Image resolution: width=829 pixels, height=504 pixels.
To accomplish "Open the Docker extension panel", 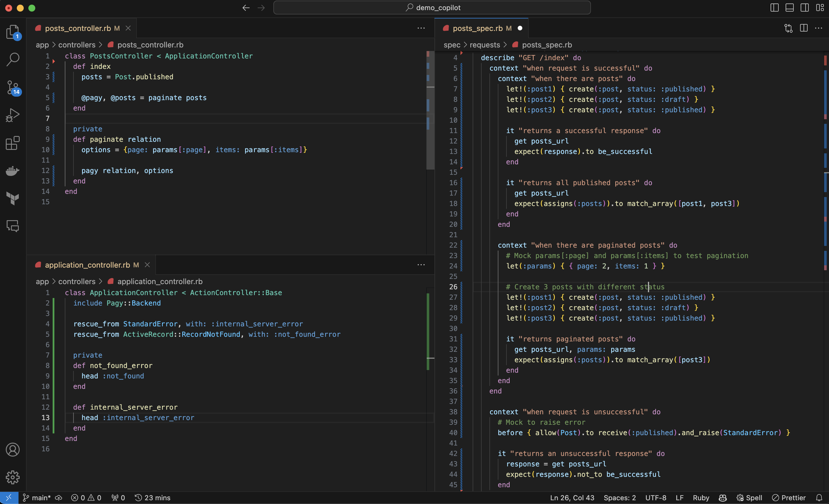I will coord(13,171).
